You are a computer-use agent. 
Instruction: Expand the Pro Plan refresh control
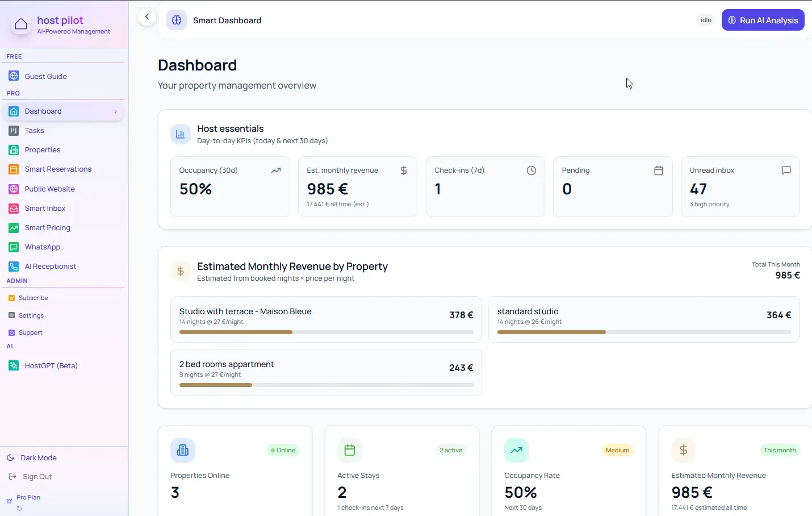tap(19, 509)
